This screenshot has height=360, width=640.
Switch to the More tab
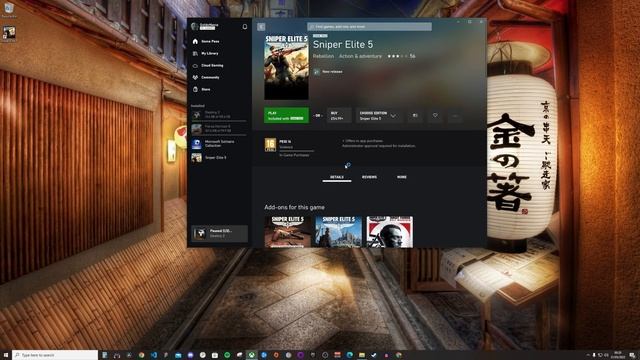(x=402, y=178)
